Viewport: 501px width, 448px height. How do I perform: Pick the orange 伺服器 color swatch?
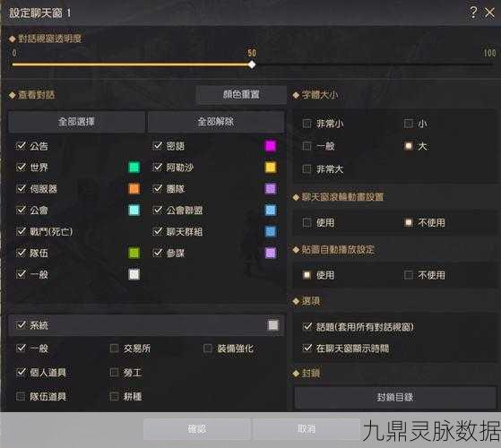pyautogui.click(x=134, y=189)
